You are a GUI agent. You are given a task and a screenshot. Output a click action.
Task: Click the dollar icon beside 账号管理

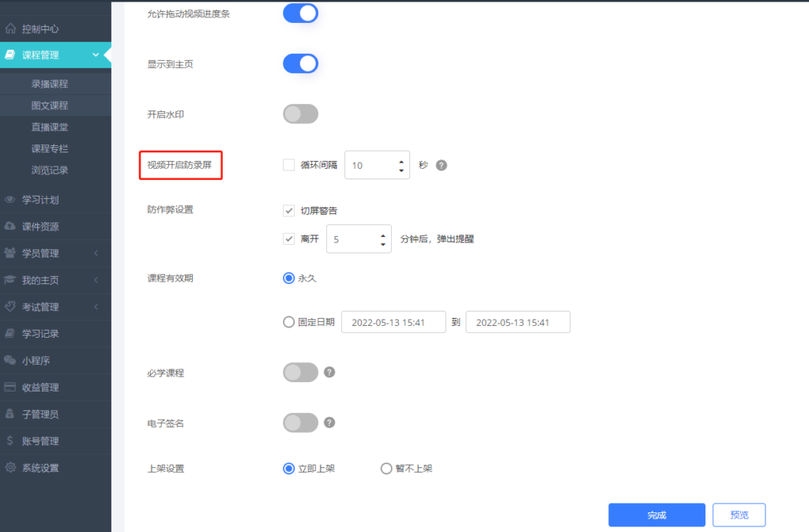click(x=9, y=440)
